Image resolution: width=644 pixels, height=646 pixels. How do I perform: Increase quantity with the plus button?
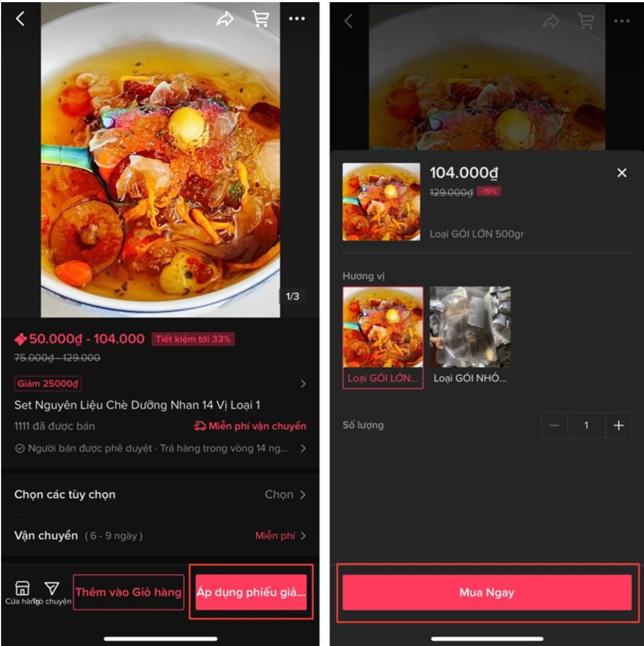618,425
